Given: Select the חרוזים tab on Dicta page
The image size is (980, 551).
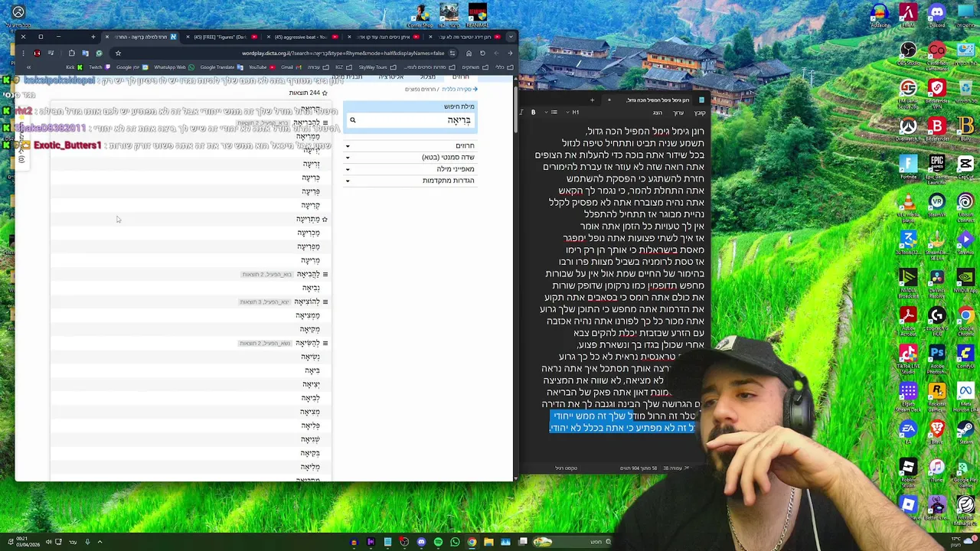Looking at the screenshot, I should click(x=461, y=77).
